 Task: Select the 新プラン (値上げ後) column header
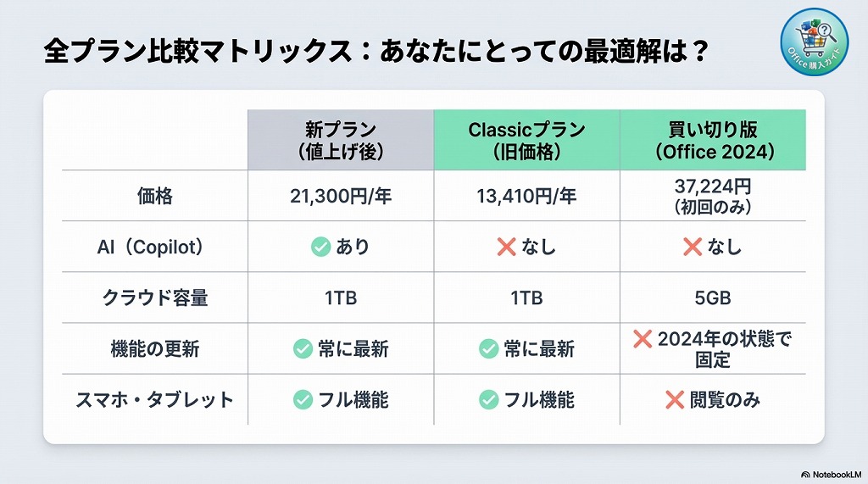click(341, 141)
